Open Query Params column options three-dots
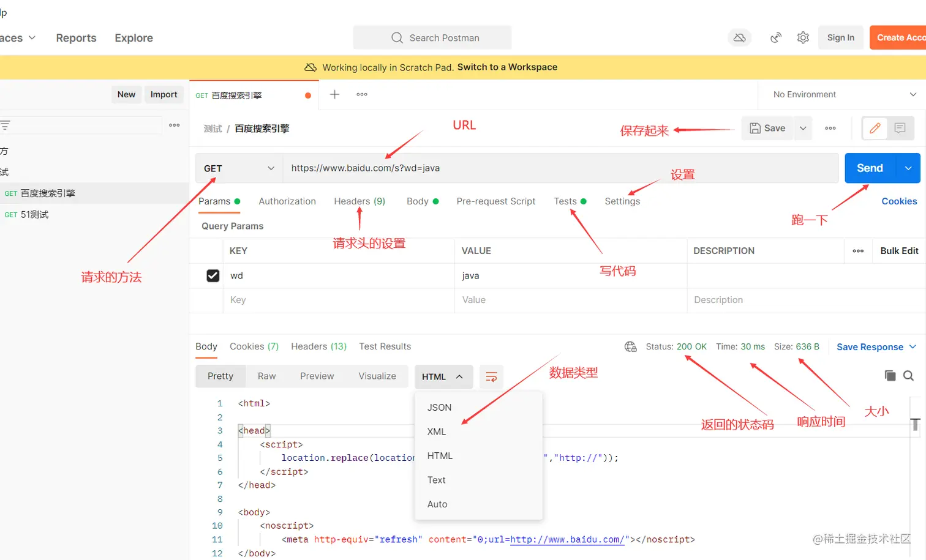The width and height of the screenshot is (926, 560). [858, 251]
